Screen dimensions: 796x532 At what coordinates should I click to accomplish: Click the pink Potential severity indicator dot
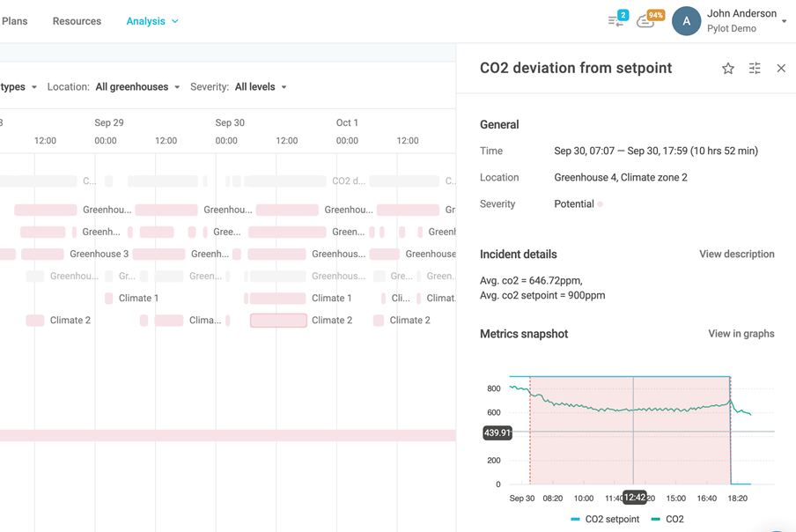pos(601,204)
